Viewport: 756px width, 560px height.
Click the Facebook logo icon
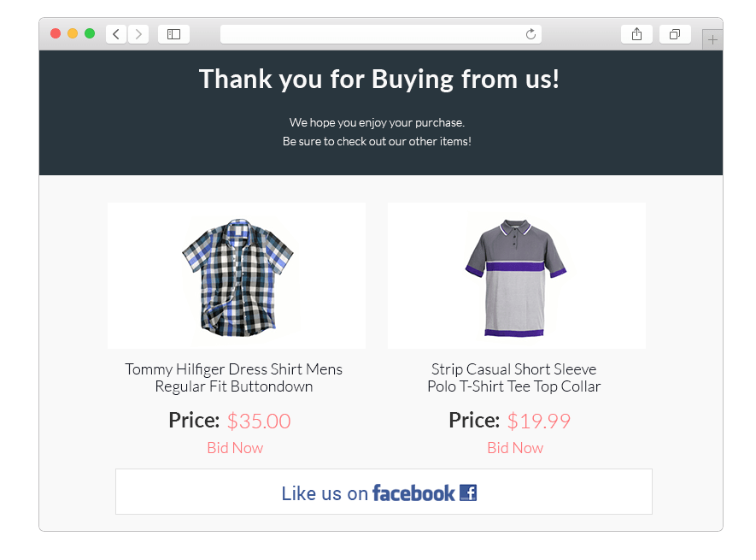(468, 492)
